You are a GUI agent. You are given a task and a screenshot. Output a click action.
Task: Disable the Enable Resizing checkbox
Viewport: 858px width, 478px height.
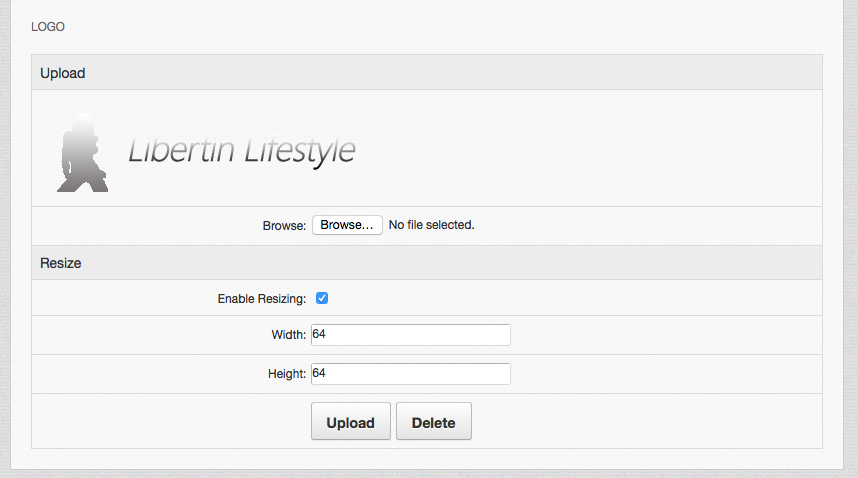pos(322,298)
